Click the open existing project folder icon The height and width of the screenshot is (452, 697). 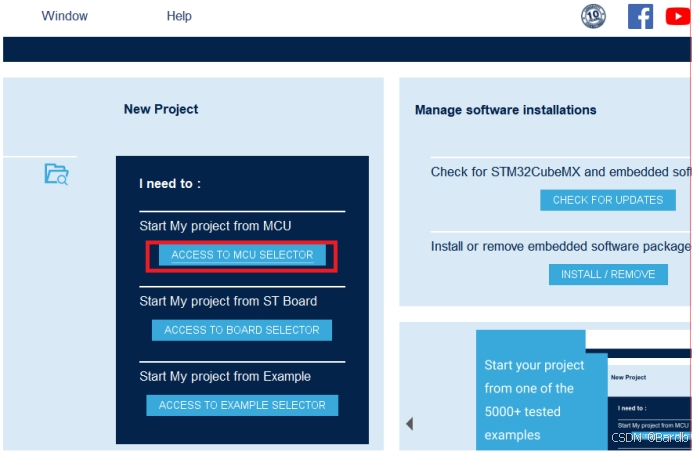click(56, 174)
